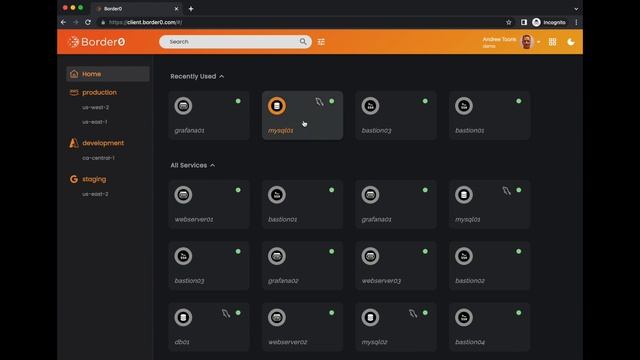Click the grafana02 service icon
640x360 pixels.
277,256
